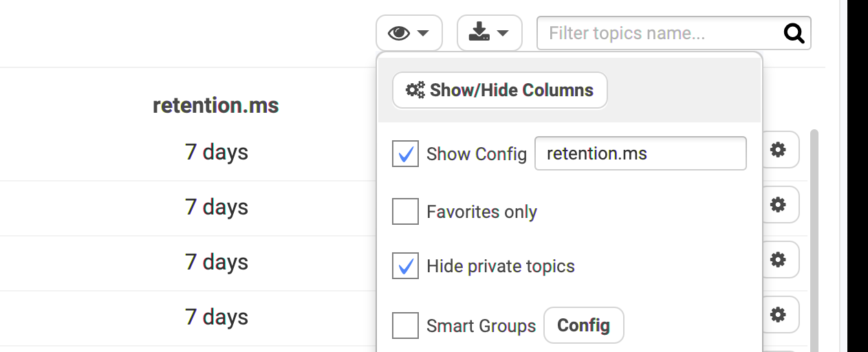Viewport: 868px width, 352px height.
Task: Click the topics list vertical scrollbar
Action: [815, 240]
